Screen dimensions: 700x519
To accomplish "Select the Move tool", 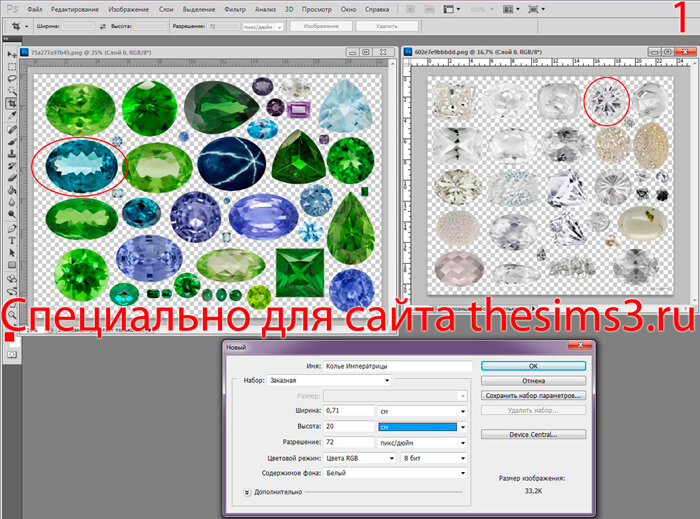I will click(x=12, y=52).
